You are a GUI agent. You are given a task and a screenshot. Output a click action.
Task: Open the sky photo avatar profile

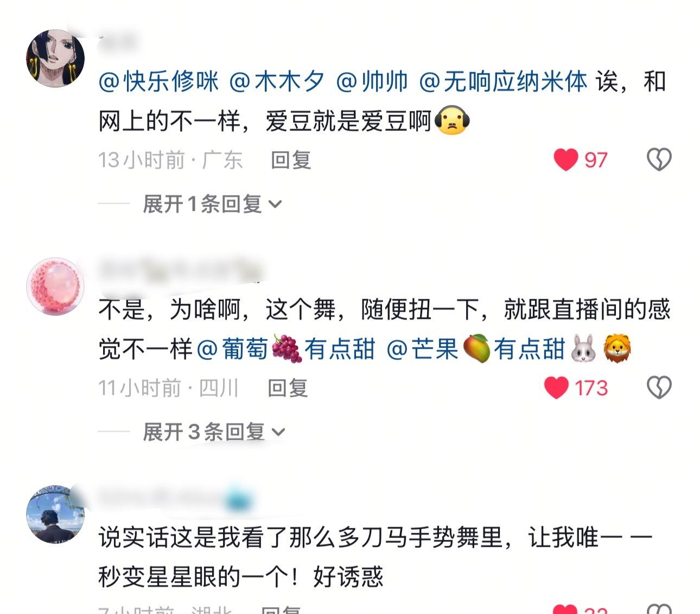click(55, 514)
